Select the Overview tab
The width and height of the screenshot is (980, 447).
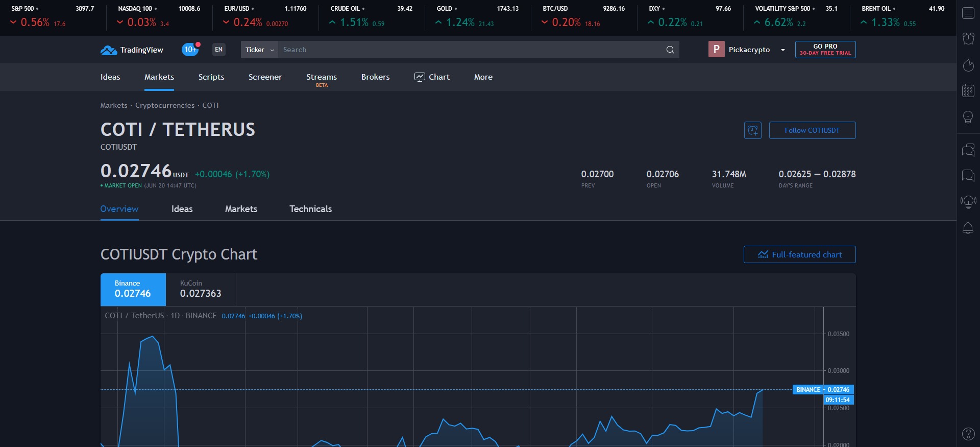(119, 209)
